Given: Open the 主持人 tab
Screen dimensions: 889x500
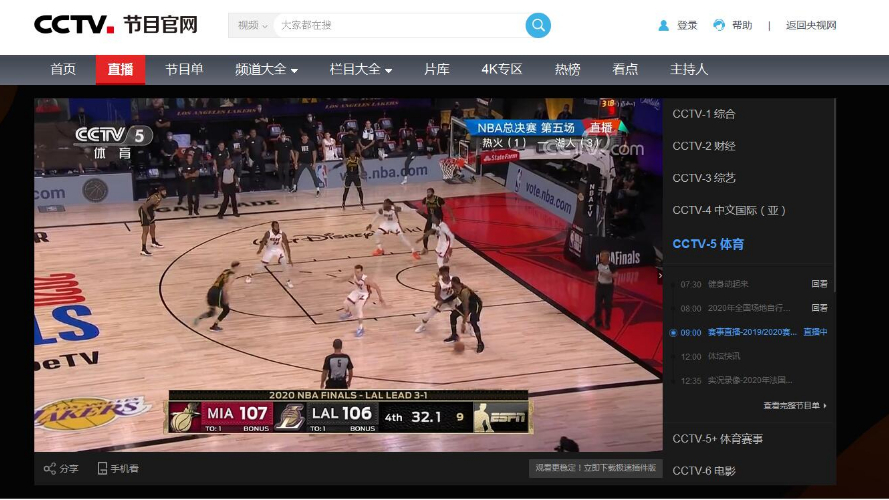Looking at the screenshot, I should click(x=689, y=70).
